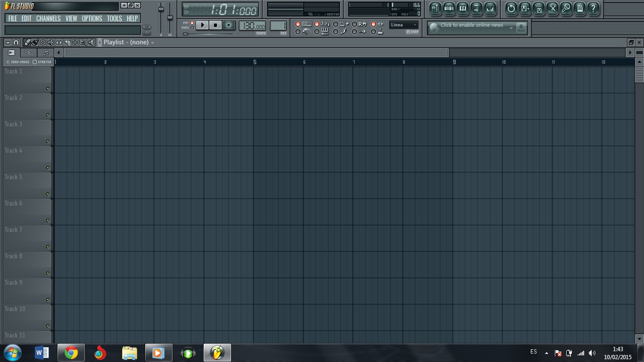Select the Slice tool in the Playlist

66,42
